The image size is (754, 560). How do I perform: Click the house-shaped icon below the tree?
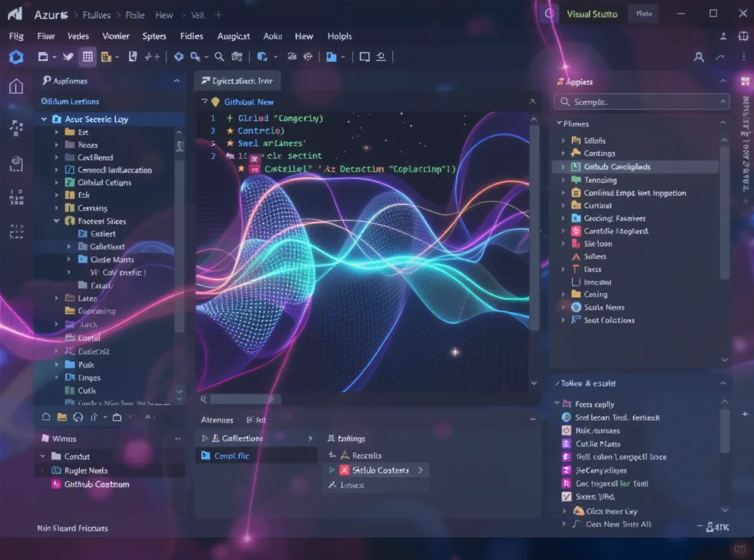(x=46, y=417)
